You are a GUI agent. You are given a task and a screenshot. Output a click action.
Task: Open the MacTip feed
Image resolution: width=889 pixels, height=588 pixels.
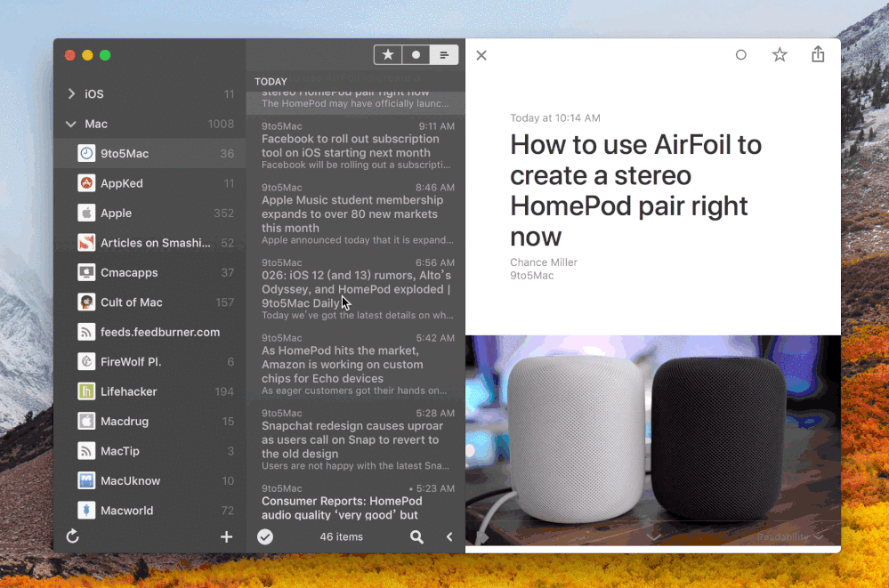pyautogui.click(x=150, y=451)
